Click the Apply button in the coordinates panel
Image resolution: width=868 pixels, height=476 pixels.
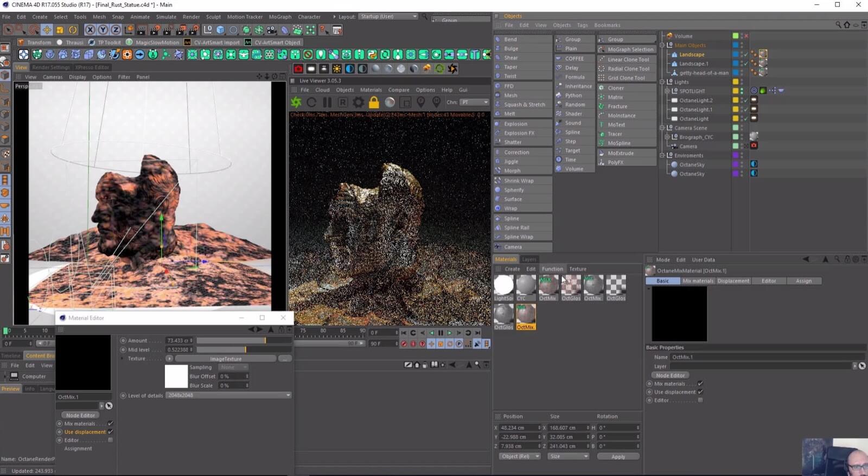(618, 456)
